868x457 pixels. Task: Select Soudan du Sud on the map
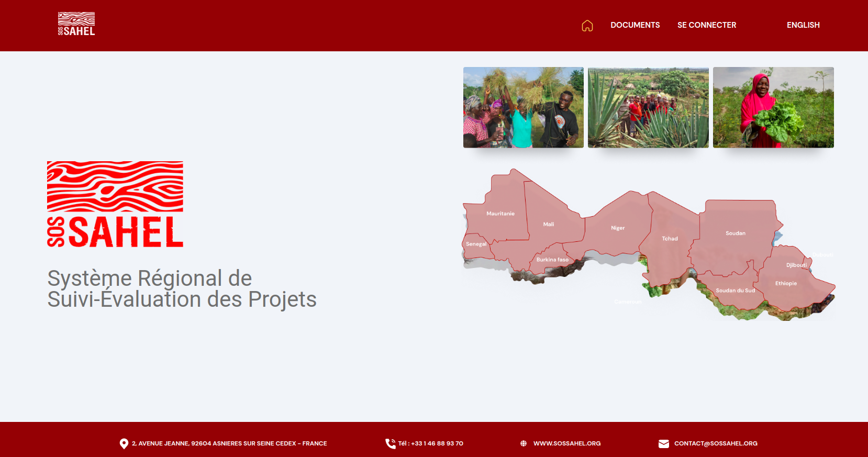click(x=736, y=291)
